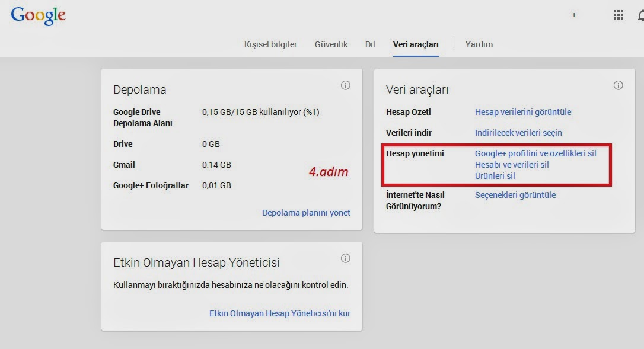Image resolution: width=644 pixels, height=349 pixels.
Task: Select the Veri araçları tab
Action: pyautogui.click(x=416, y=45)
